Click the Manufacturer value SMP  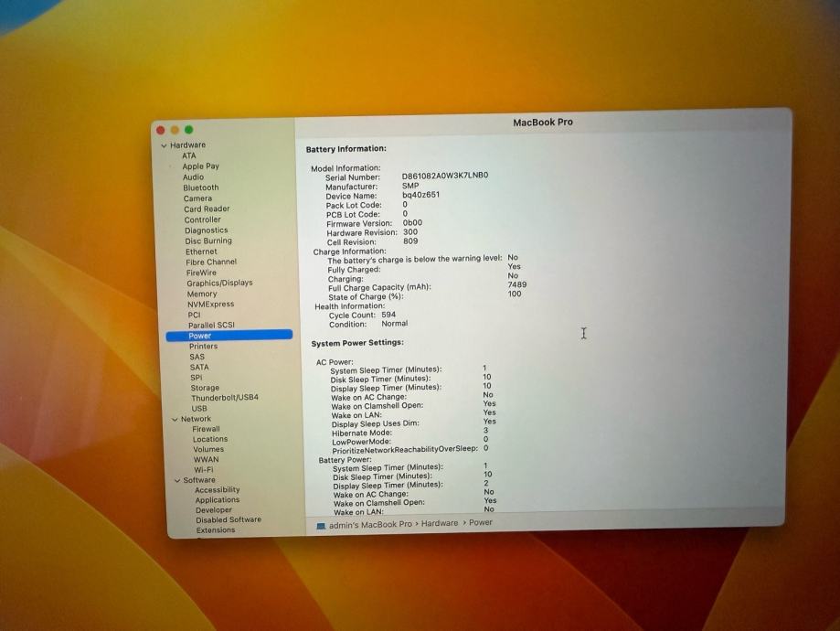coord(410,186)
